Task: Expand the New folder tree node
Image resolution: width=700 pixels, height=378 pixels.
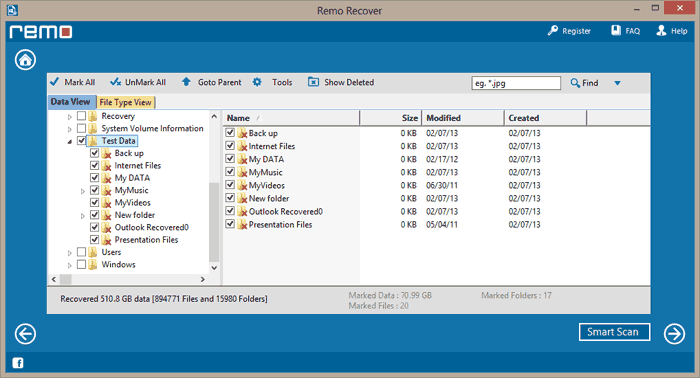Action: [83, 216]
